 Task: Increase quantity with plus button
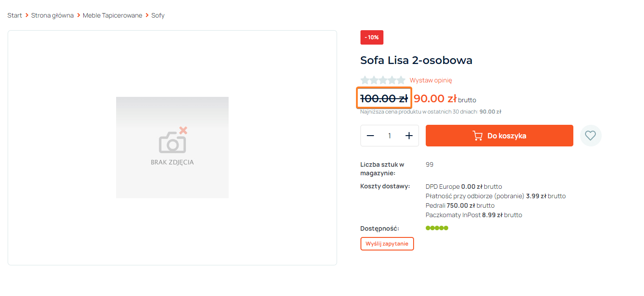[x=409, y=136]
